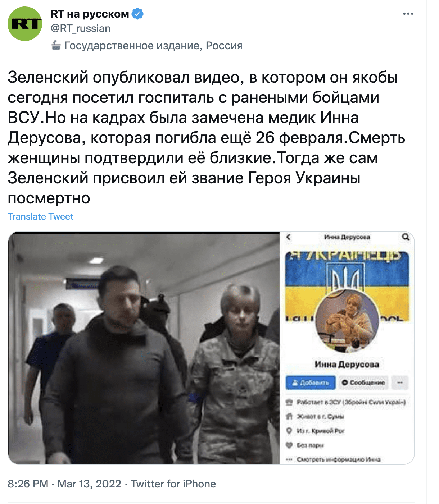This screenshot has width=439, height=504.
Task: Click the blue Добавить button
Action: (311, 383)
